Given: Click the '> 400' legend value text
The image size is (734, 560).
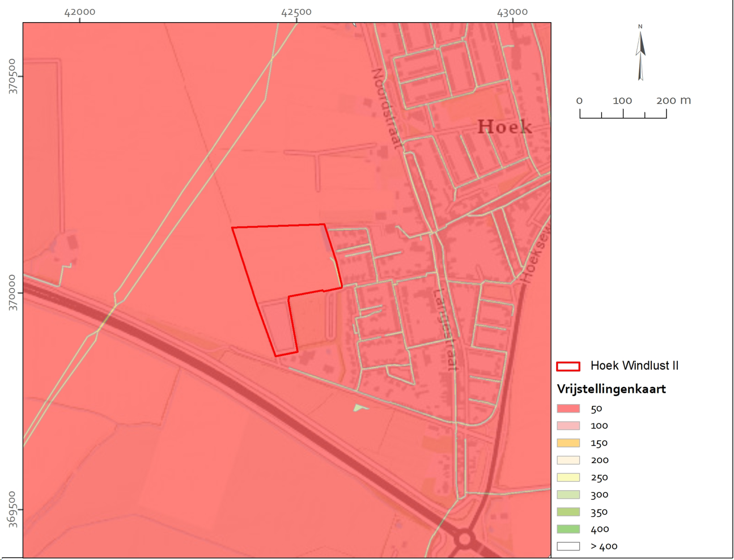Looking at the screenshot, I should (604, 546).
